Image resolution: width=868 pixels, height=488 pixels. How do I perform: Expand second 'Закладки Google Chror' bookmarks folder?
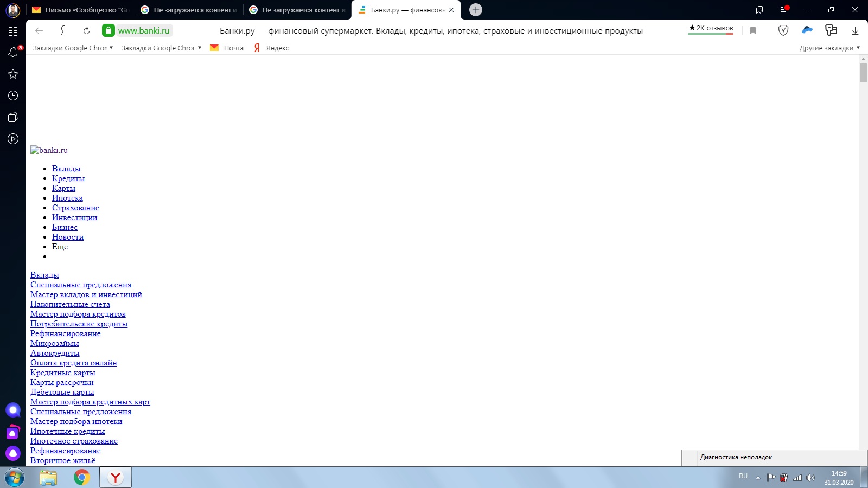(x=161, y=48)
